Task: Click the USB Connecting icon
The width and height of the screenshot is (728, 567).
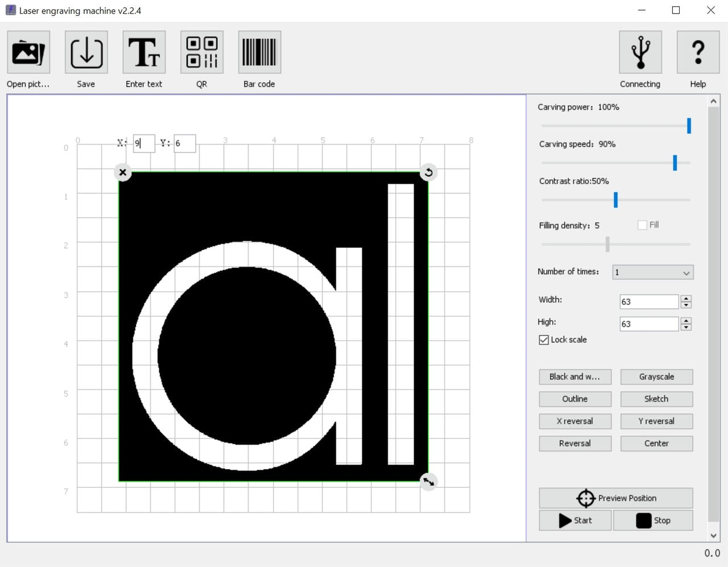Action: [x=640, y=52]
